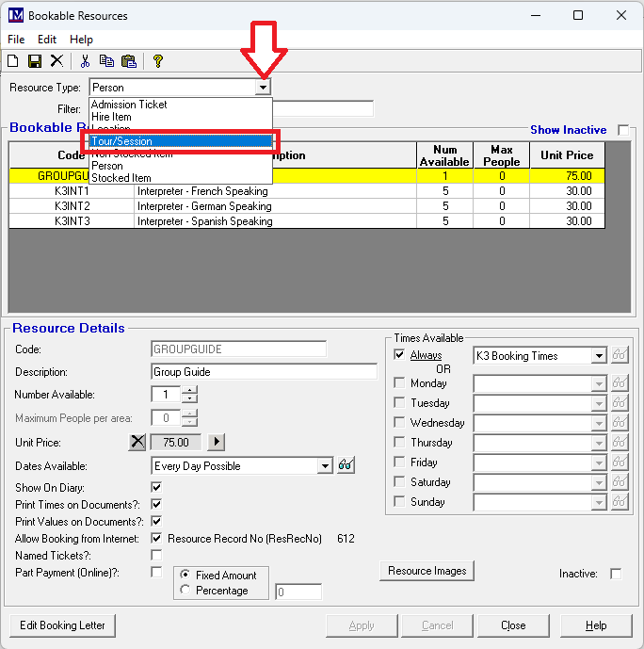Click the Delete X toolbar icon

click(x=56, y=61)
